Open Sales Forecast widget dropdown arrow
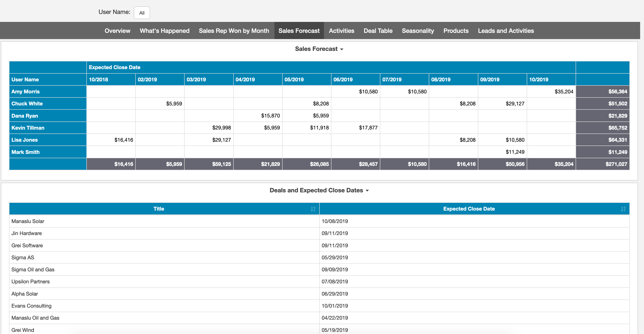This screenshot has width=644, height=334. pos(342,49)
